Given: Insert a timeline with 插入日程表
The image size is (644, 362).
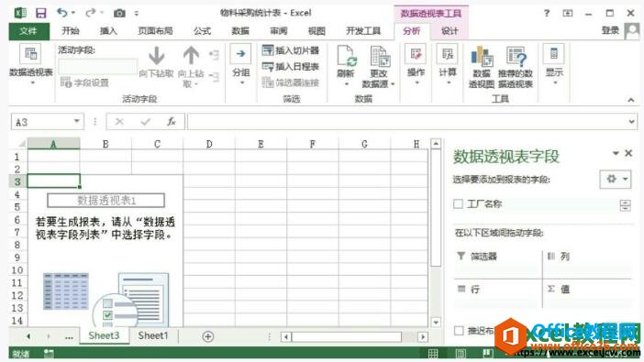Looking at the screenshot, I should [x=291, y=67].
